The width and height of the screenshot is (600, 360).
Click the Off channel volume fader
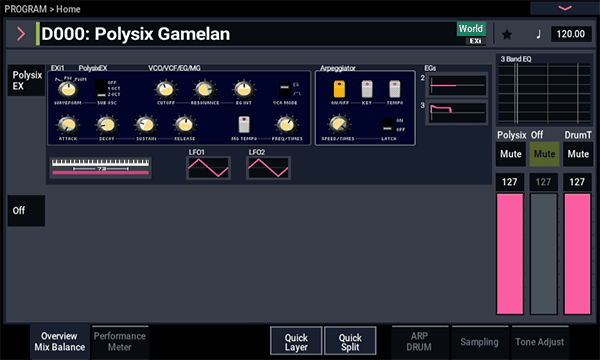click(544, 254)
